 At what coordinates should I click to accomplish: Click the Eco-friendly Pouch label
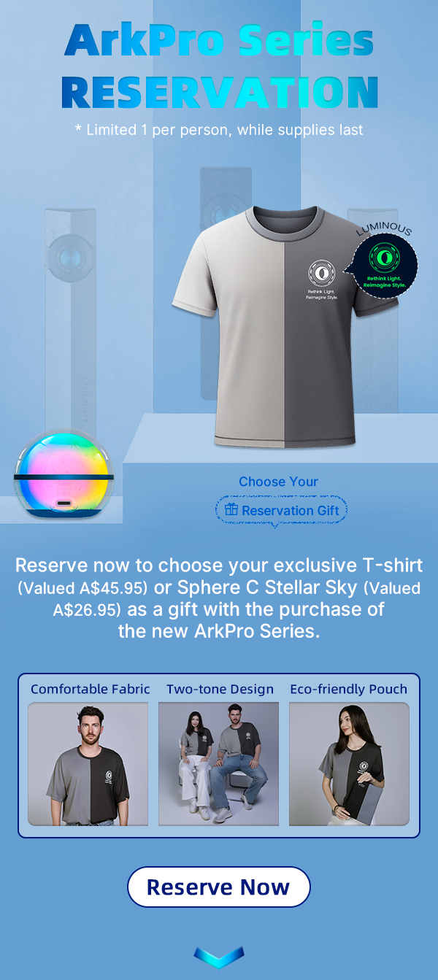pos(349,689)
